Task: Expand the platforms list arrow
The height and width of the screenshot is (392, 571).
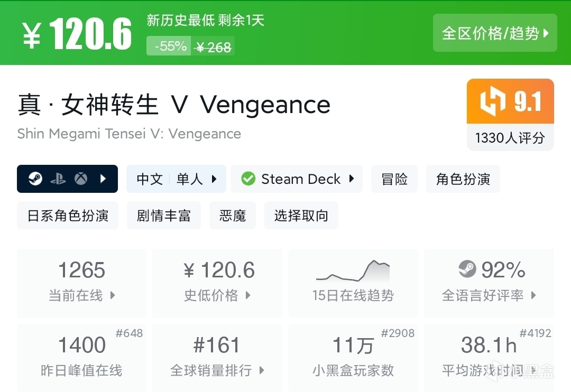Action: coord(104,179)
